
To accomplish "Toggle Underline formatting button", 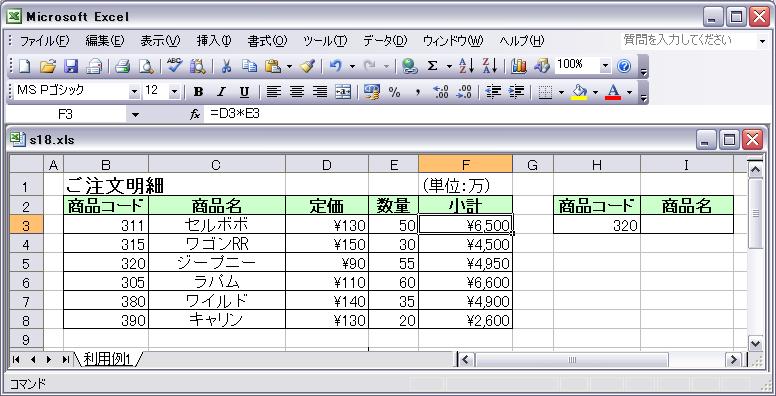I will [x=244, y=92].
